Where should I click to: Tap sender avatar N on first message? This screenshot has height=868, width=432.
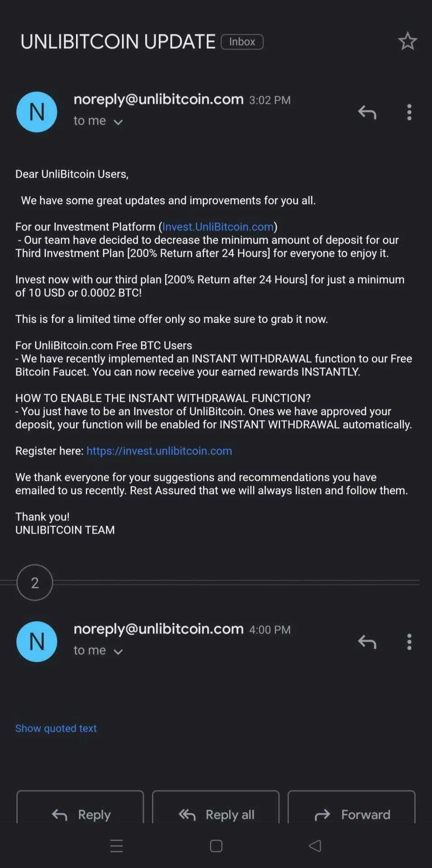[37, 112]
